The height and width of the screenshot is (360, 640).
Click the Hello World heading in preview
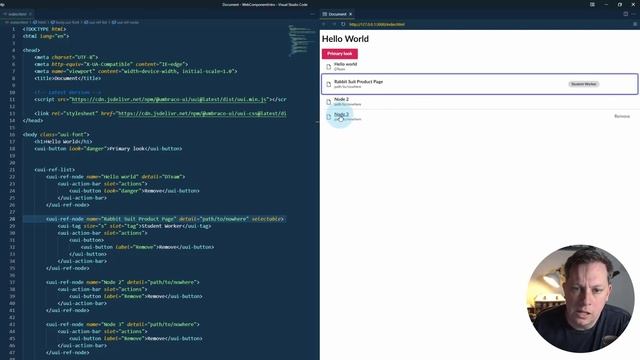[345, 39]
